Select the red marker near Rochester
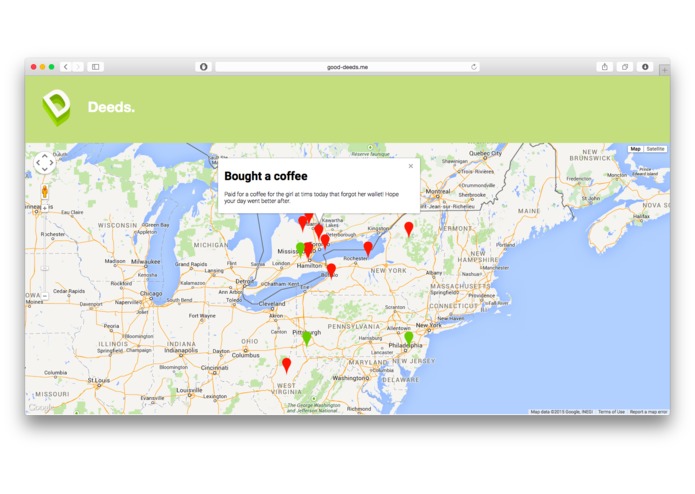695x494 pixels. pyautogui.click(x=368, y=249)
